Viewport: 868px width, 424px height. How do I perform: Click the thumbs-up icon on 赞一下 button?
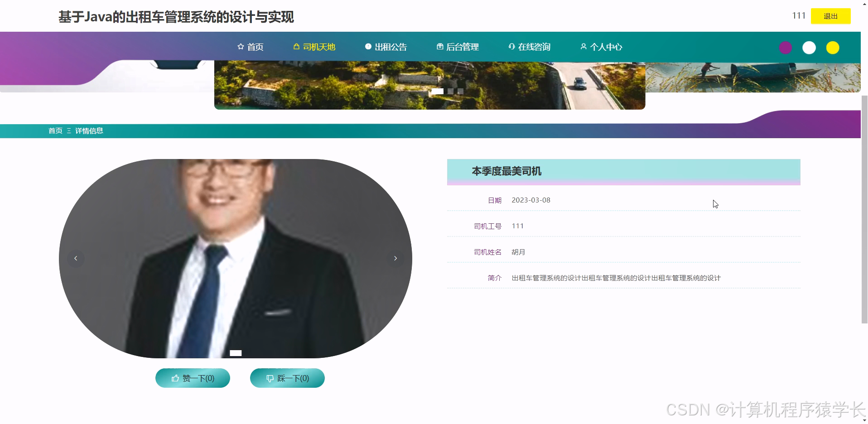pos(174,378)
